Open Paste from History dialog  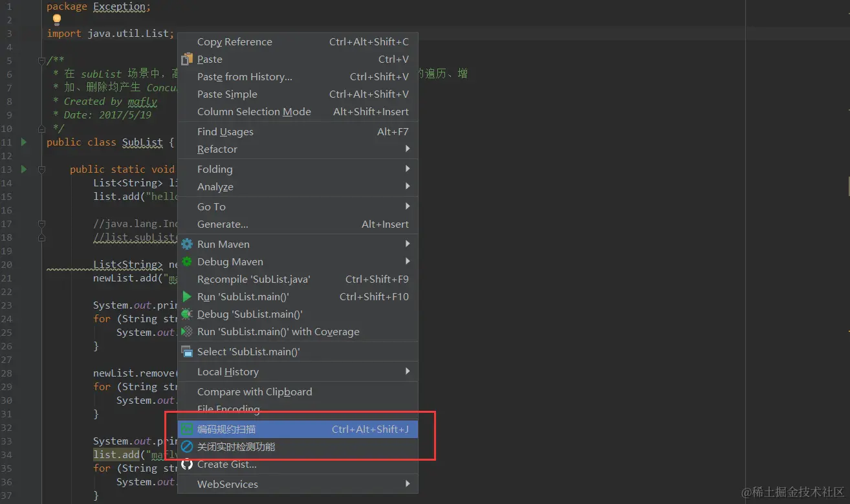245,76
